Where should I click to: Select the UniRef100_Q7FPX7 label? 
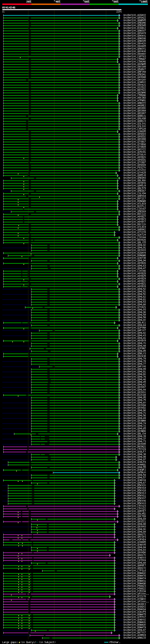tap(135, 617)
